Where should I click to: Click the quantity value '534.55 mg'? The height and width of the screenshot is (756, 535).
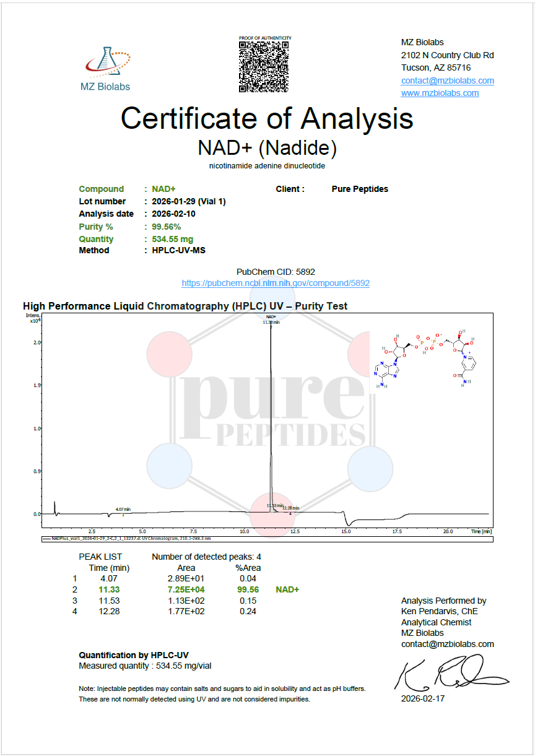(x=173, y=239)
